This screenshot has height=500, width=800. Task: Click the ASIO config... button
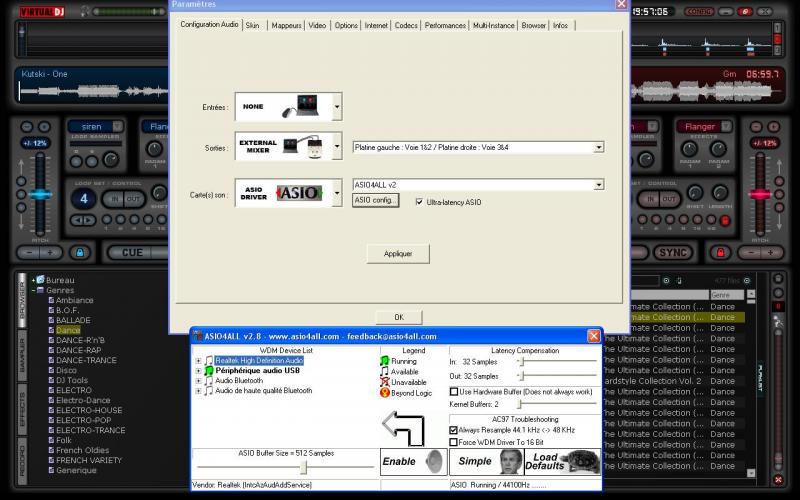pos(376,200)
